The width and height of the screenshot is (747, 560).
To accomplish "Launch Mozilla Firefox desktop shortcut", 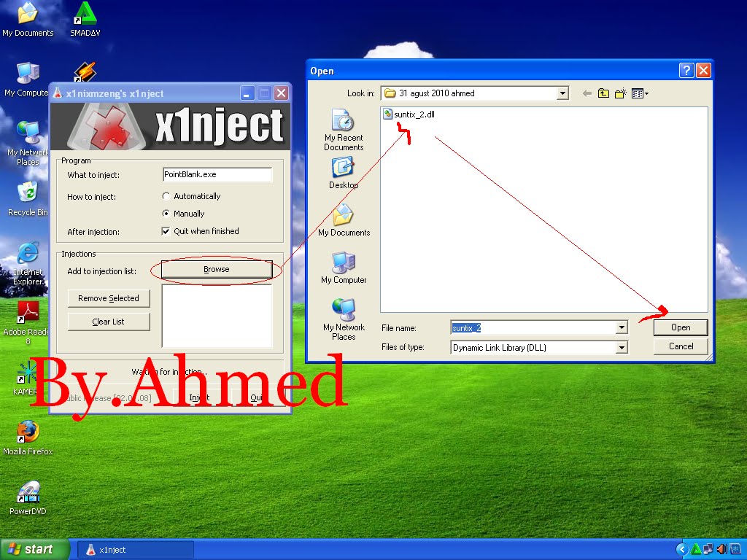I will [x=28, y=437].
